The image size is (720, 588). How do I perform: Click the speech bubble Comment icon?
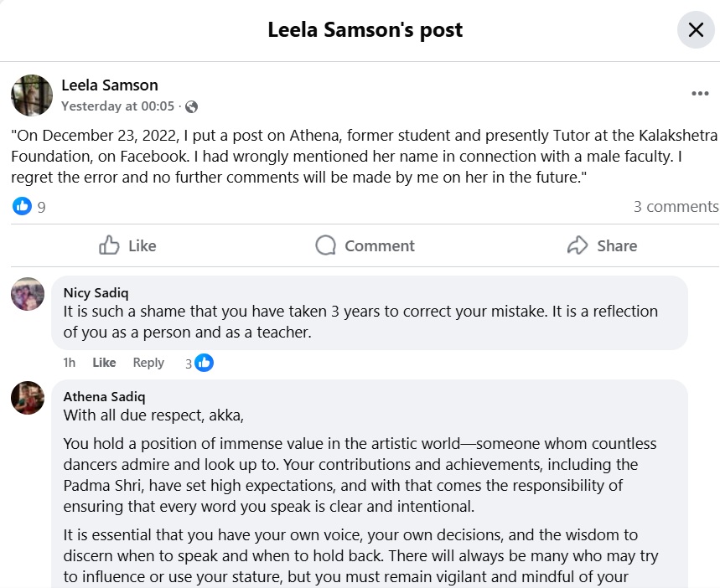[325, 245]
